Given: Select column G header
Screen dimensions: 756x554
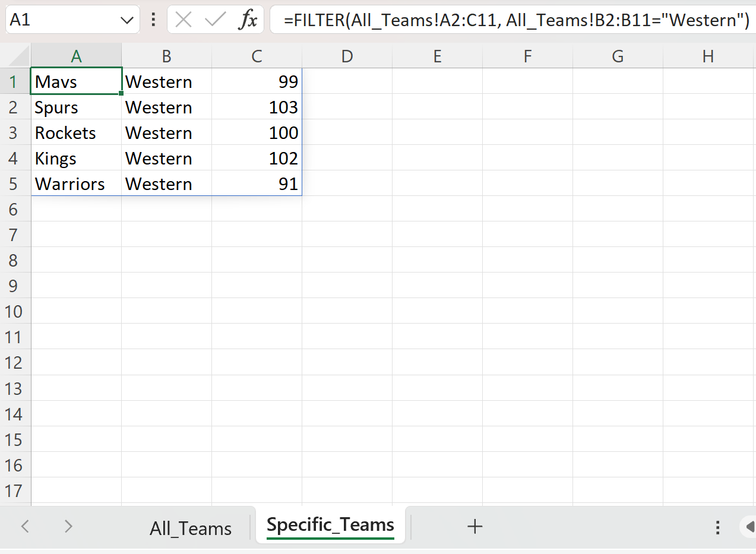Looking at the screenshot, I should pyautogui.click(x=618, y=56).
